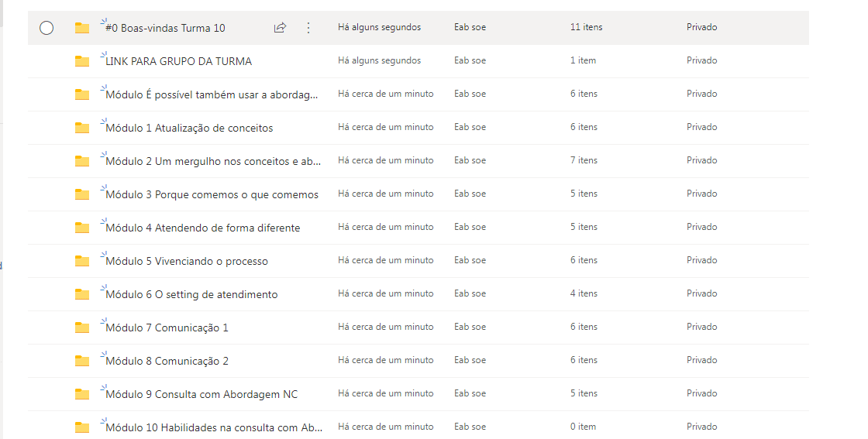Click Eab soe on Módulo 5 row
The image size is (868, 439).
470,260
